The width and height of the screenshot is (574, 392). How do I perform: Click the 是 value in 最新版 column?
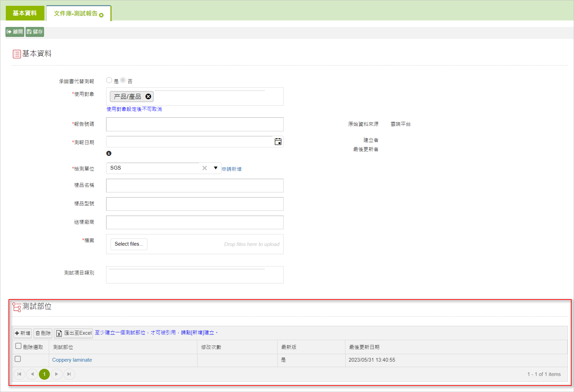click(x=283, y=360)
